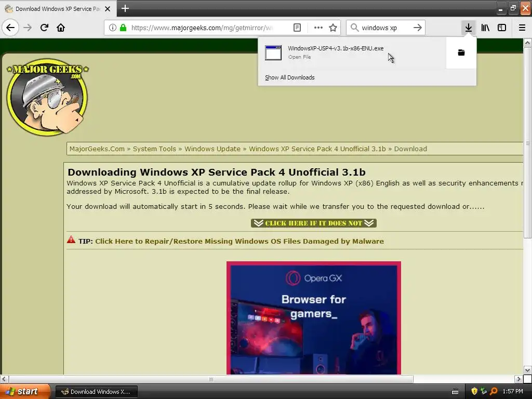This screenshot has height=399, width=532.
Task: Open Windows Update breadcrumb link
Action: point(212,149)
